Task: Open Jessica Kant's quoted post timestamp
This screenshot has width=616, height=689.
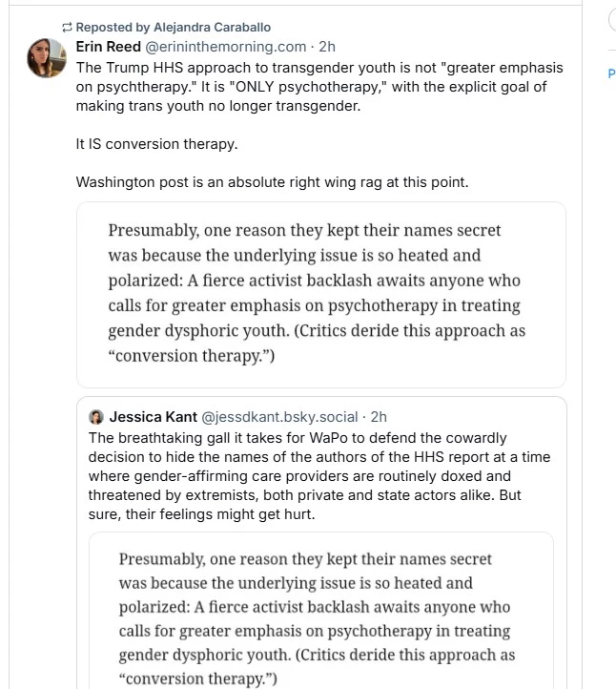Action: [379, 417]
